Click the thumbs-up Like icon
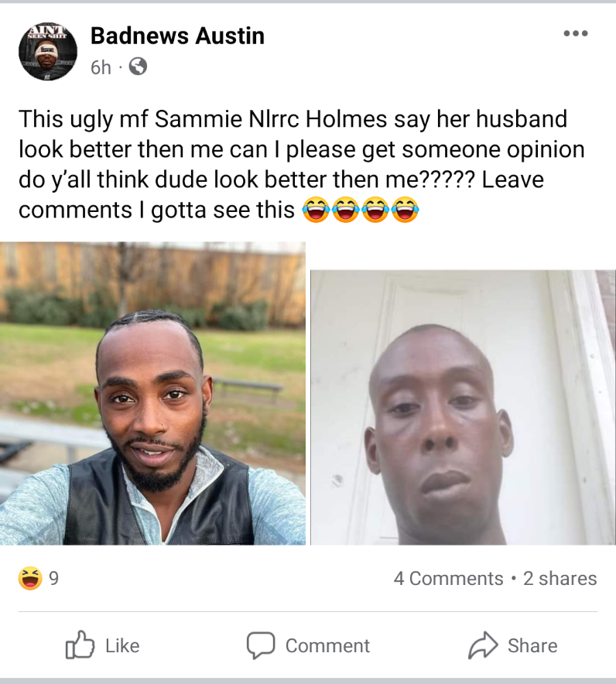Screen dimensions: 616x684 point(80,645)
